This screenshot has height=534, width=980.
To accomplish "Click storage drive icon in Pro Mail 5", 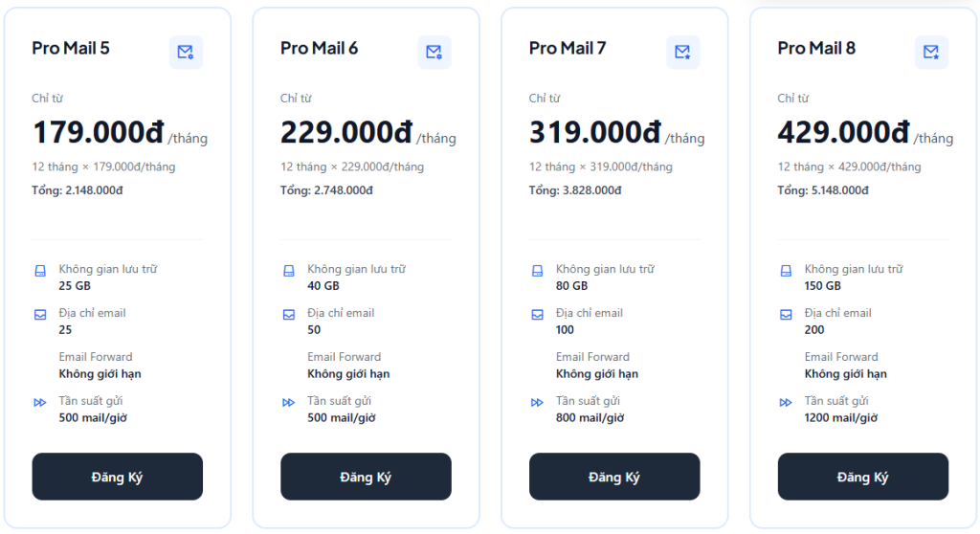I will (x=40, y=271).
